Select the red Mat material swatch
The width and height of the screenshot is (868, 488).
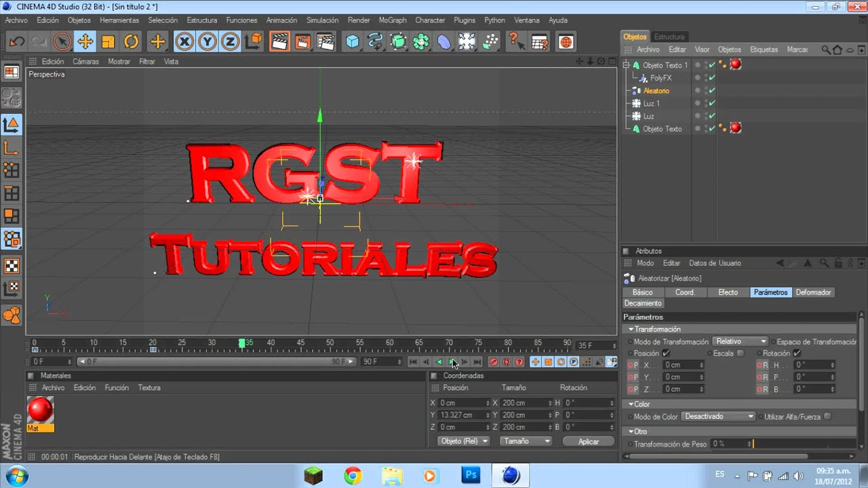click(x=40, y=411)
